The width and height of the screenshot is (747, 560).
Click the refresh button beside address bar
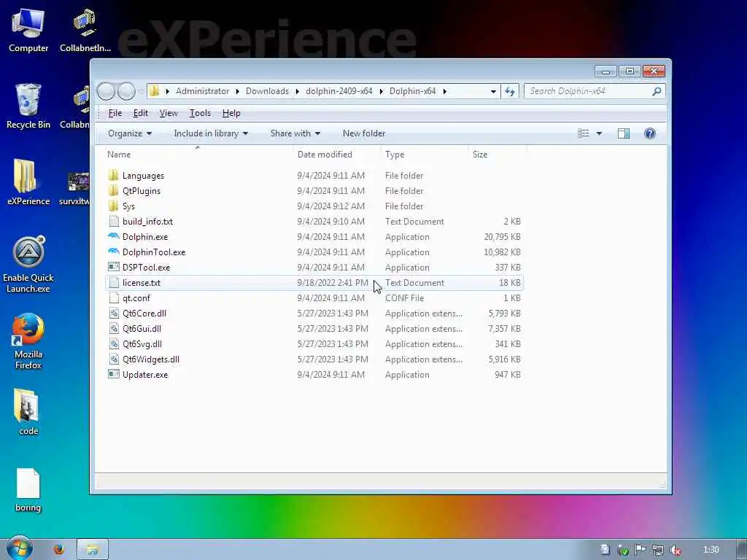click(x=510, y=91)
